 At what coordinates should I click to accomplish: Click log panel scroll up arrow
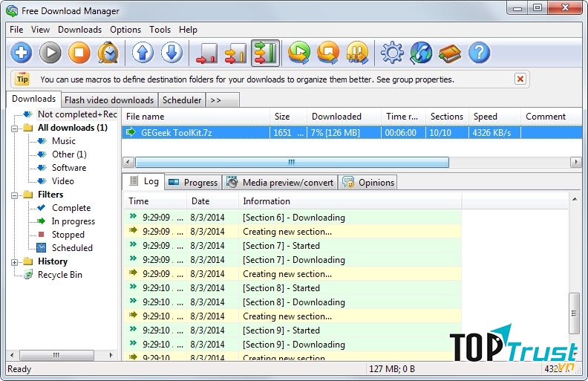(x=575, y=199)
